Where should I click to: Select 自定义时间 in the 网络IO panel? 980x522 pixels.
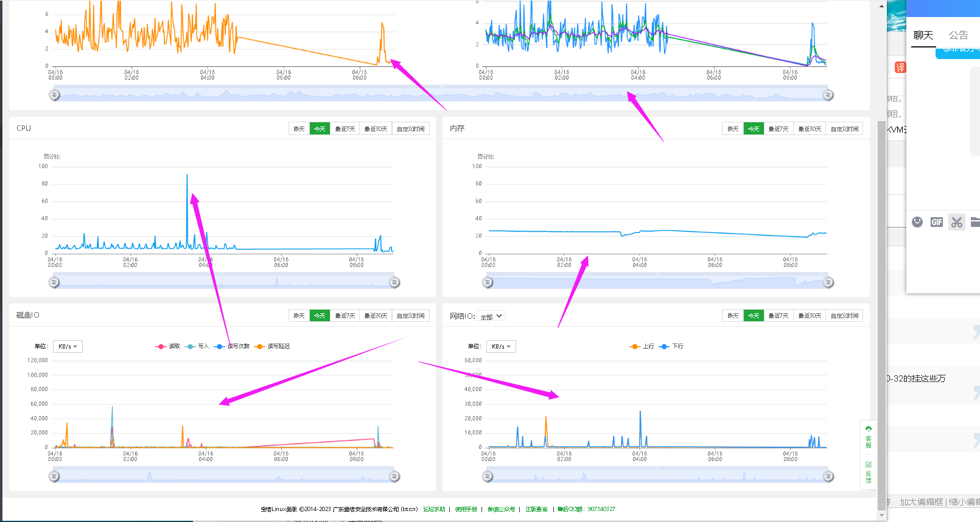pyautogui.click(x=844, y=315)
